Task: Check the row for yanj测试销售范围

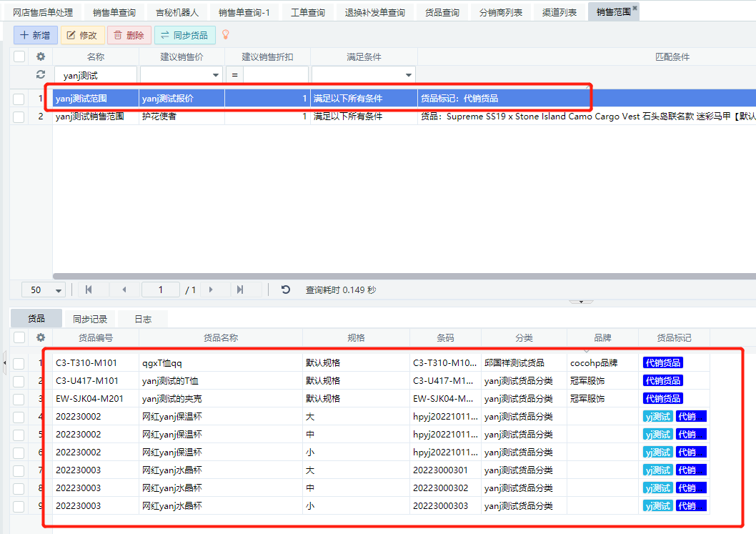Action: click(x=19, y=117)
